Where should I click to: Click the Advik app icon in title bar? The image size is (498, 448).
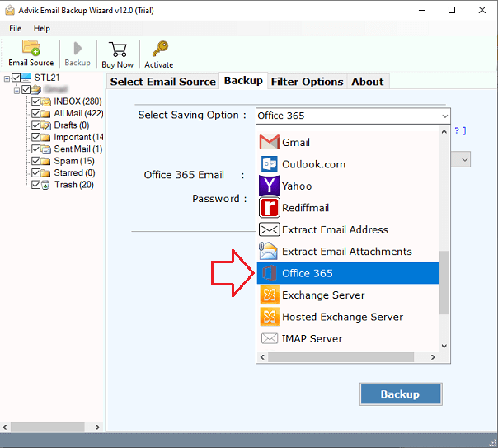[10, 11]
